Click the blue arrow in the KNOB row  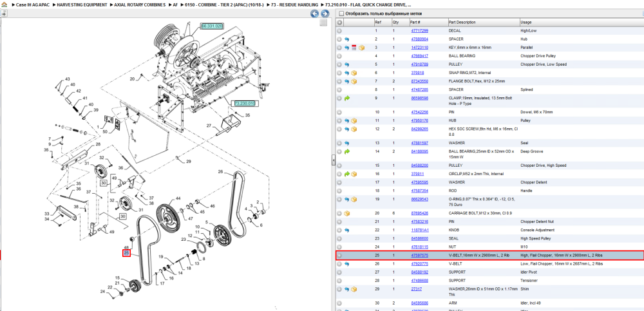347,230
